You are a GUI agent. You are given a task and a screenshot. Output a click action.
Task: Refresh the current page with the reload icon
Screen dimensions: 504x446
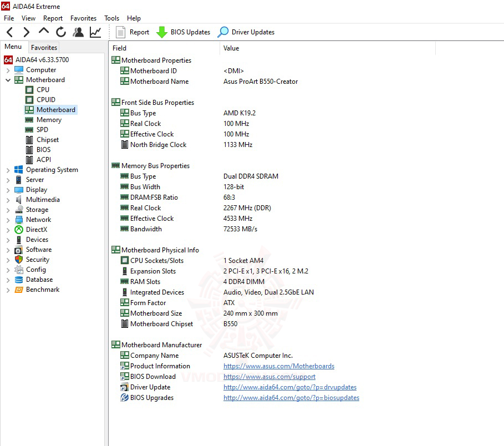click(x=60, y=32)
